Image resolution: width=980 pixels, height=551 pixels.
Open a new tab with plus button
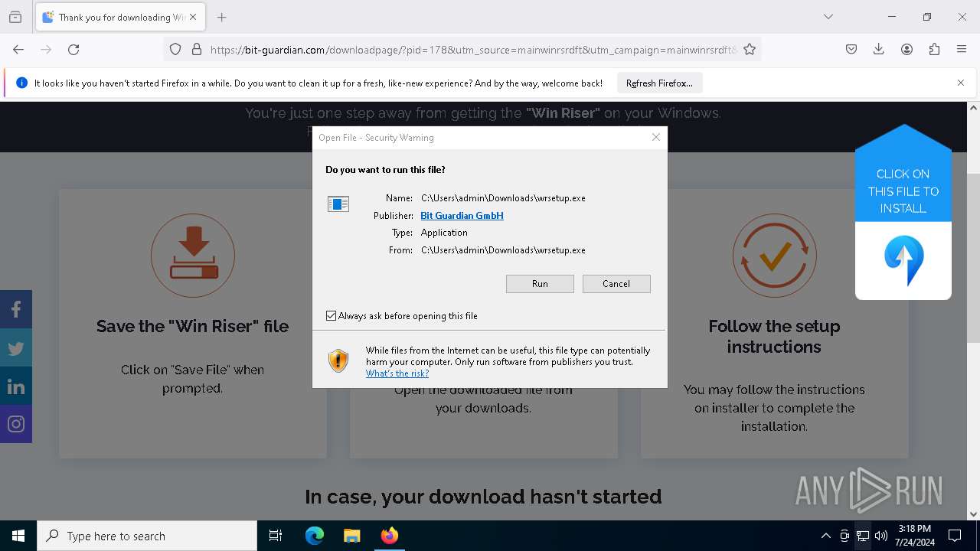[x=222, y=17]
